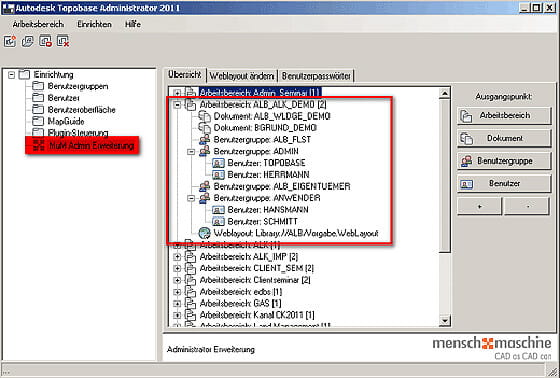Click the third toolbar icon with the red stop mark

[x=45, y=41]
